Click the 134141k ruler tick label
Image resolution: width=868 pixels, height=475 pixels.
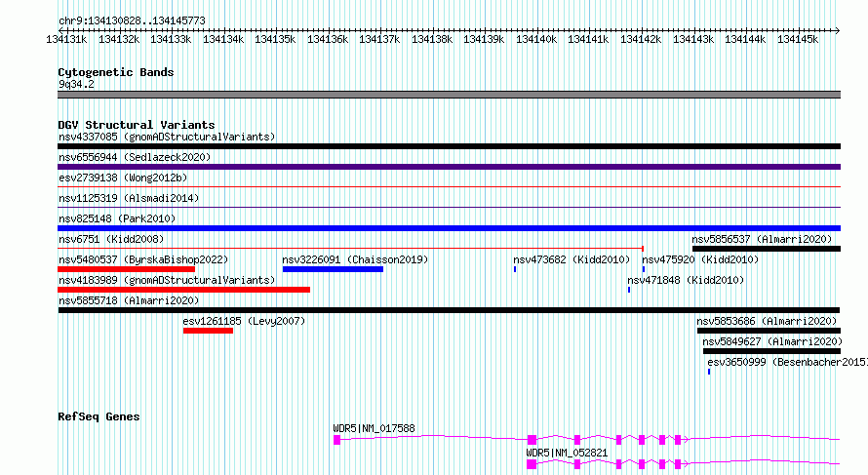point(588,39)
